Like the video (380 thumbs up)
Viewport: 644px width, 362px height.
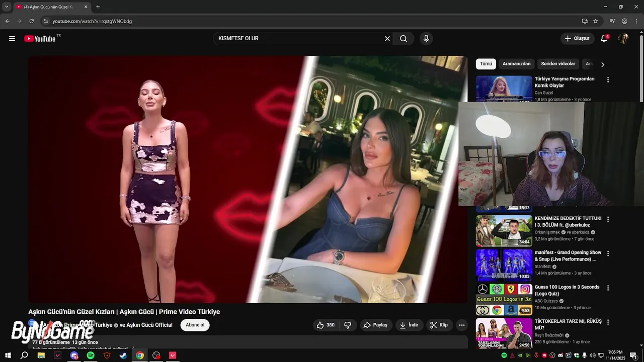326,325
